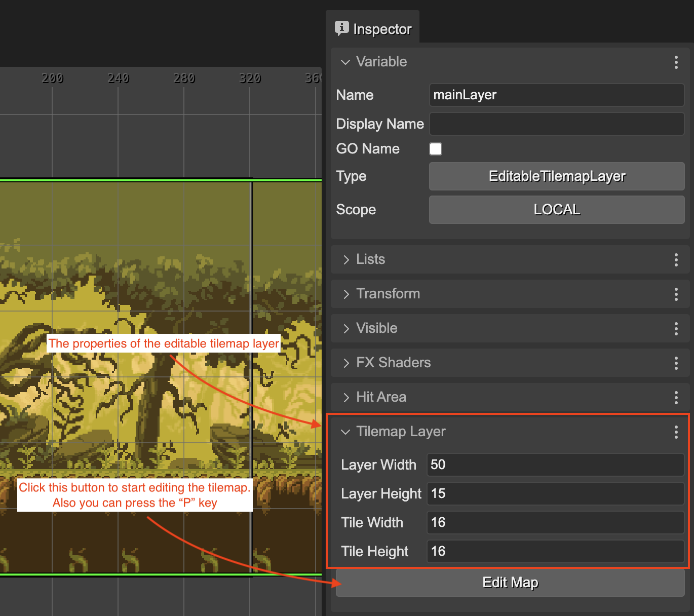Open the Hit Area section options menu
The width and height of the screenshot is (694, 616).
(x=676, y=397)
